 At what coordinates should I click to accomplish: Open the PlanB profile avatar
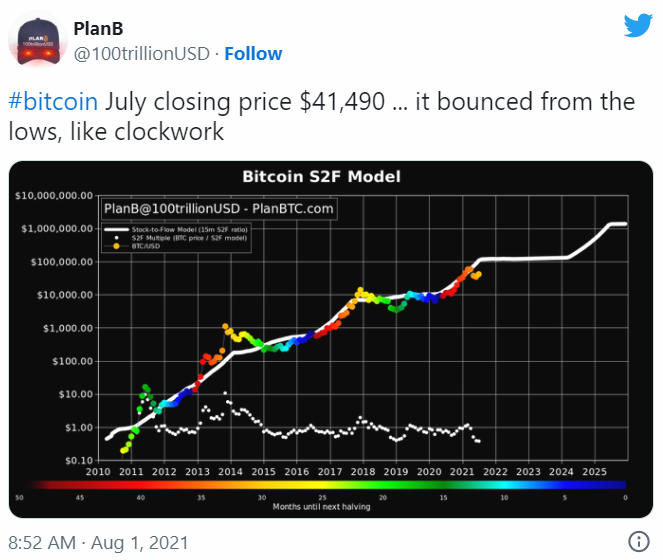pos(36,40)
